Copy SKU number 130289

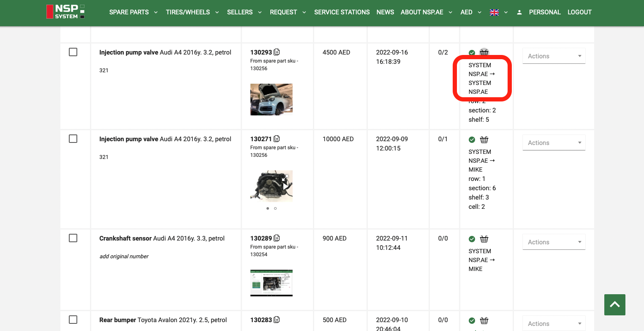pos(277,238)
